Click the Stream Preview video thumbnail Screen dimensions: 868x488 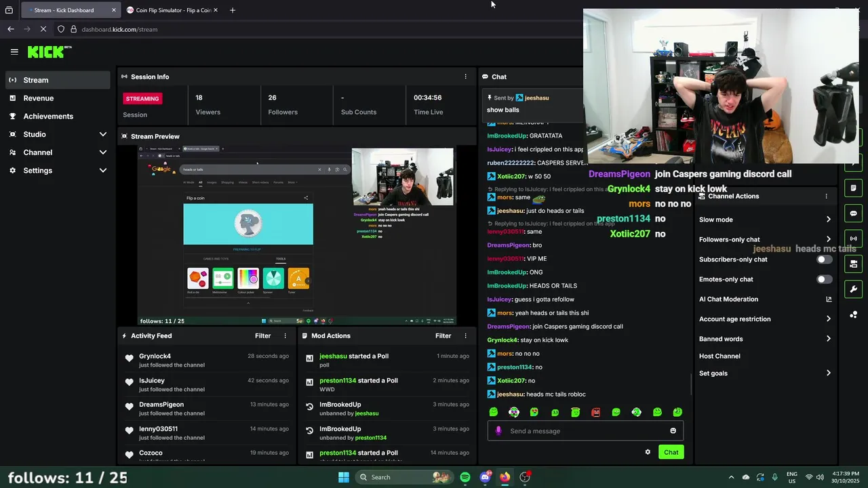pyautogui.click(x=297, y=235)
